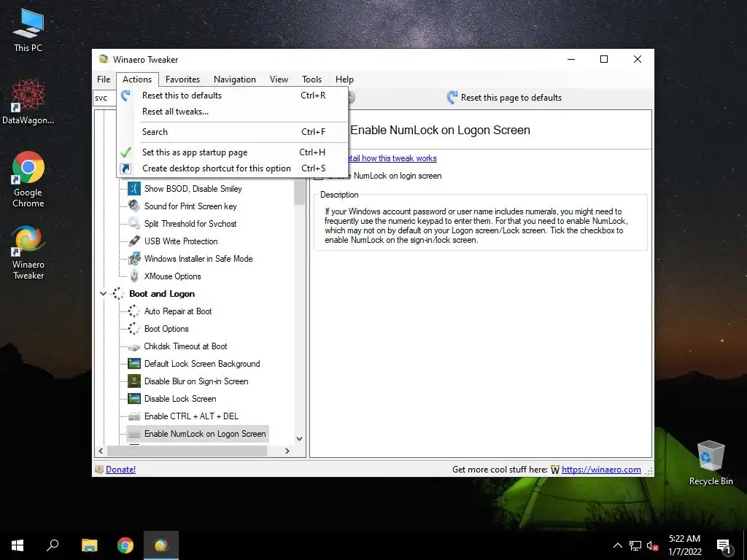Click the Sound for Print Screen key icon
This screenshot has height=560, width=747.
click(134, 206)
